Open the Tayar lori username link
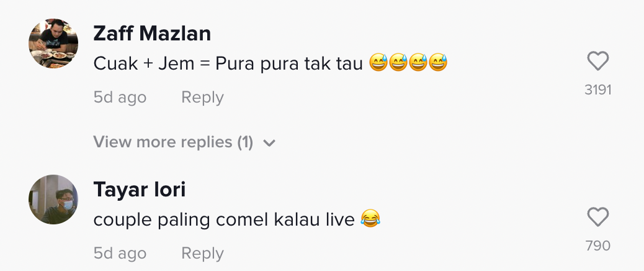Screen dimensions: 644x271 [x=140, y=190]
